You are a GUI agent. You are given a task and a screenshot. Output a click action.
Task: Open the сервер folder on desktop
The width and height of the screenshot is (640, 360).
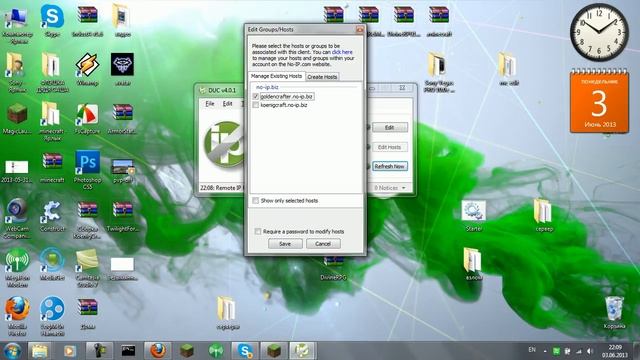coord(544,215)
